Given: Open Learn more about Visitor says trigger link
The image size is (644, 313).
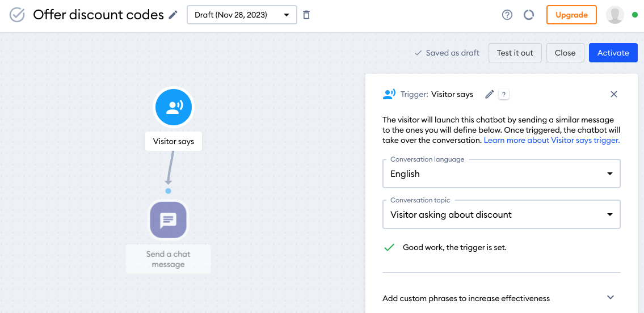Looking at the screenshot, I should (552, 140).
